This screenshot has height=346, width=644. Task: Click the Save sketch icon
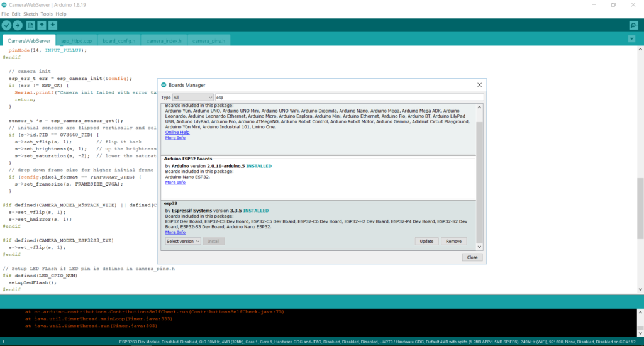(53, 25)
